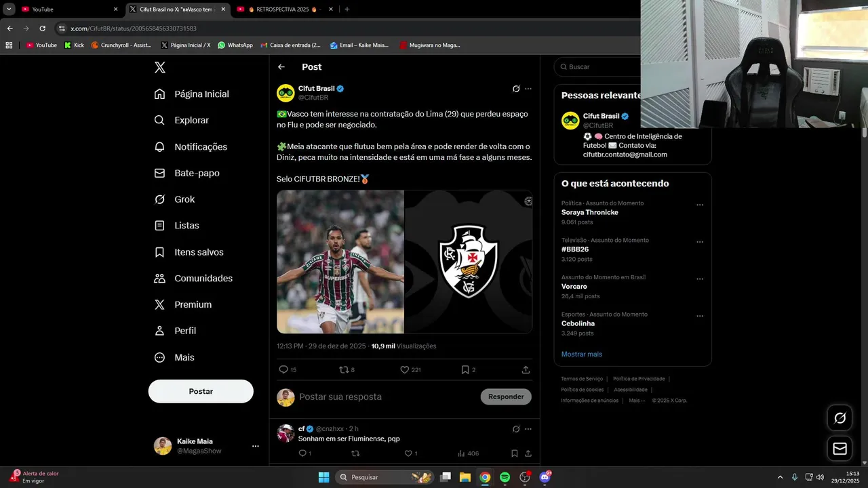Open WhatsApp bookmark
The width and height of the screenshot is (868, 488).
pyautogui.click(x=235, y=45)
